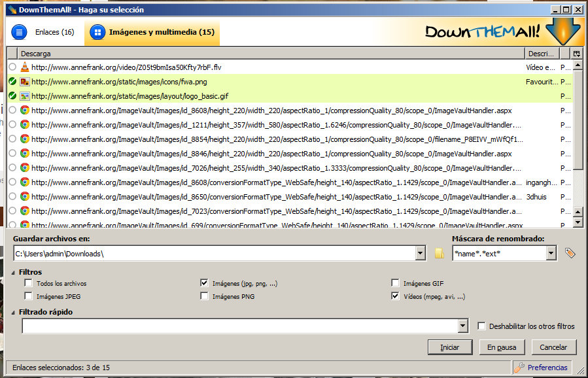This screenshot has height=378, width=588.
Task: Enable the Imágenes PNG filter
Action: pos(204,296)
